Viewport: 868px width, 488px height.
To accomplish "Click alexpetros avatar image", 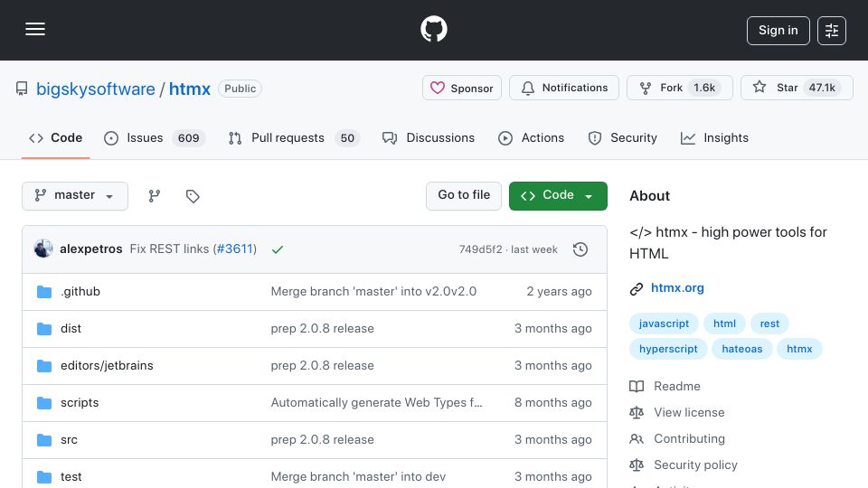I will click(x=43, y=249).
